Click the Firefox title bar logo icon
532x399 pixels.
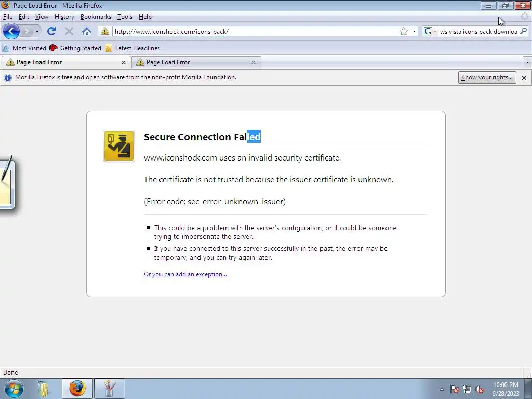[5, 5]
